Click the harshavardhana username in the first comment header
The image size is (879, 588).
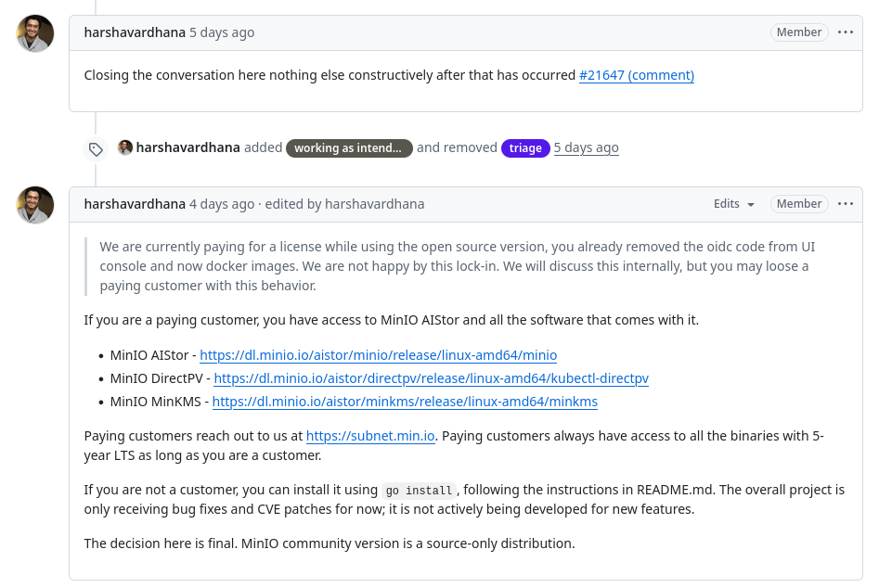click(135, 32)
